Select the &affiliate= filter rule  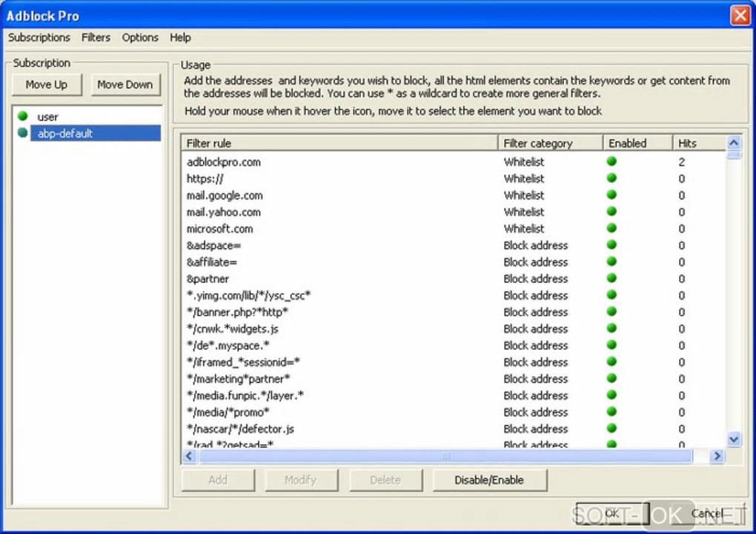pos(212,262)
